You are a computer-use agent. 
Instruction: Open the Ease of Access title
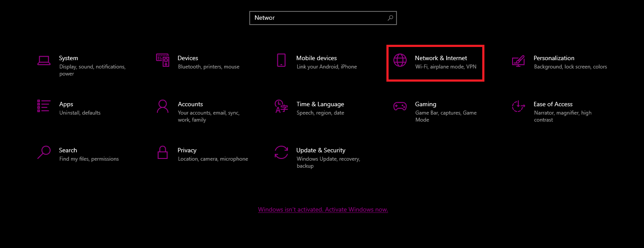click(x=553, y=104)
